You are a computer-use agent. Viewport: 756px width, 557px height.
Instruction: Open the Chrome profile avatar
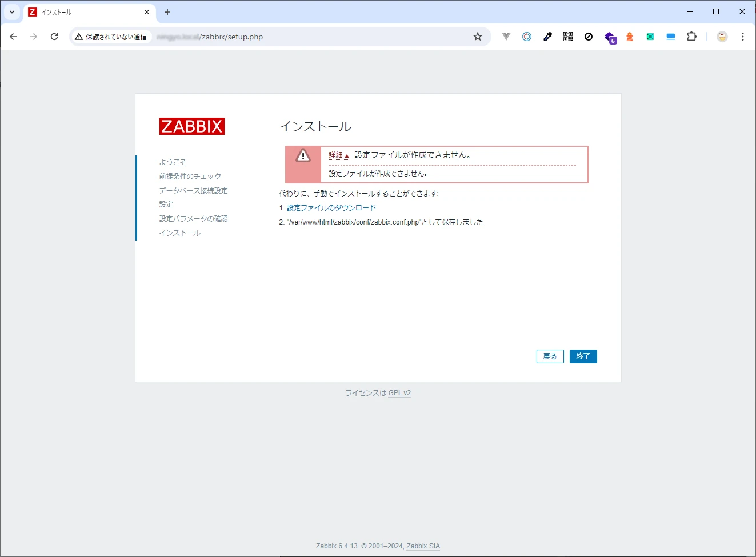coord(722,37)
